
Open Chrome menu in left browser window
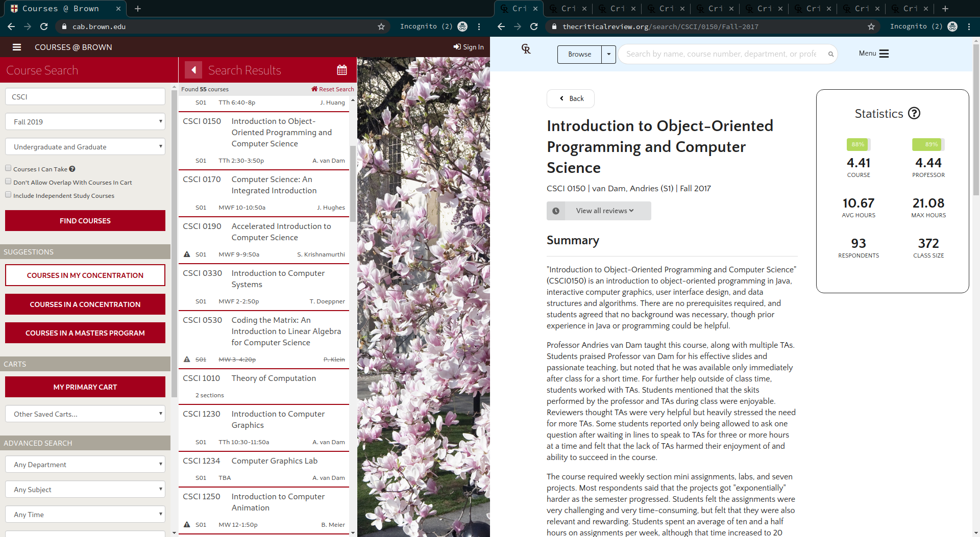[479, 27]
